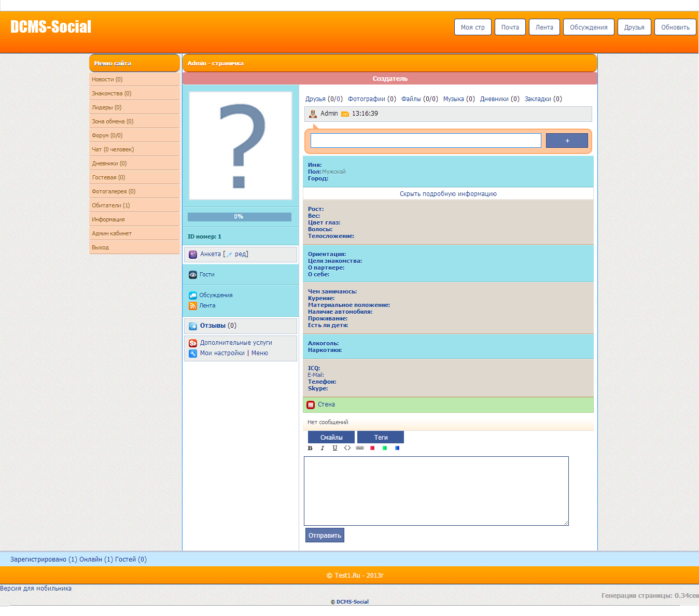Click the Italic formatting icon
The image size is (699, 616).
pos(323,448)
